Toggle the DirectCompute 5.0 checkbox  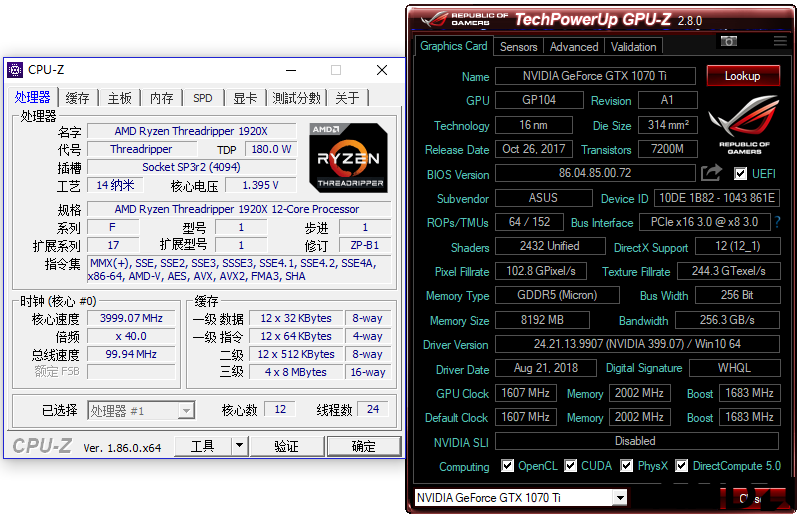click(681, 465)
